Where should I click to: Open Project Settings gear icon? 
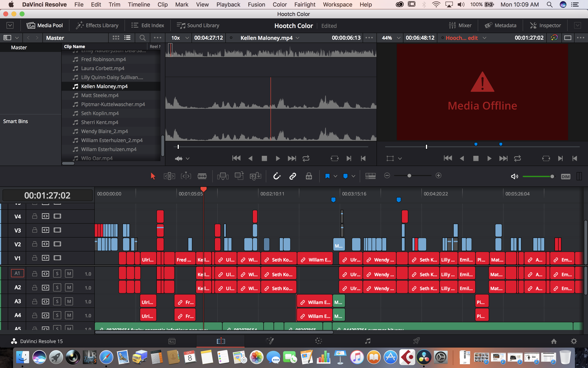[x=574, y=341]
